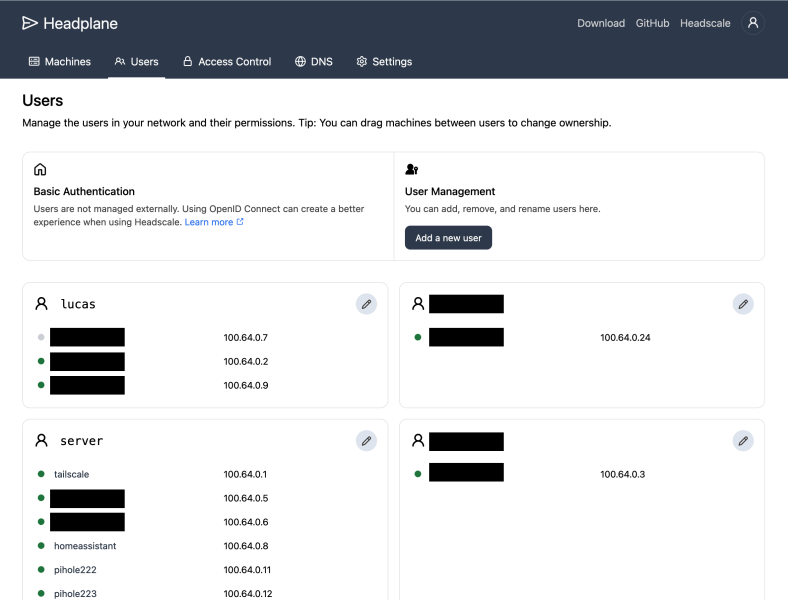Click the green status dot next to tailscale
This screenshot has height=600, width=788.
(41, 474)
